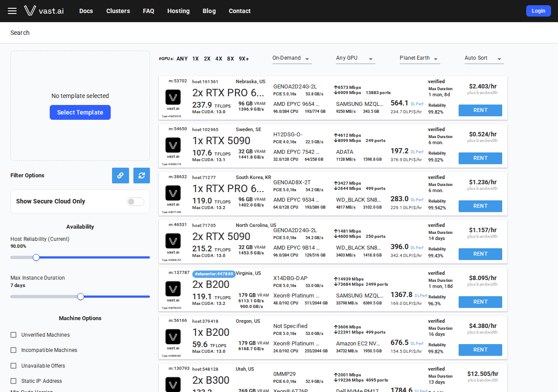Check the Unavailable Offers option
This screenshot has width=558, height=392.
14,366
